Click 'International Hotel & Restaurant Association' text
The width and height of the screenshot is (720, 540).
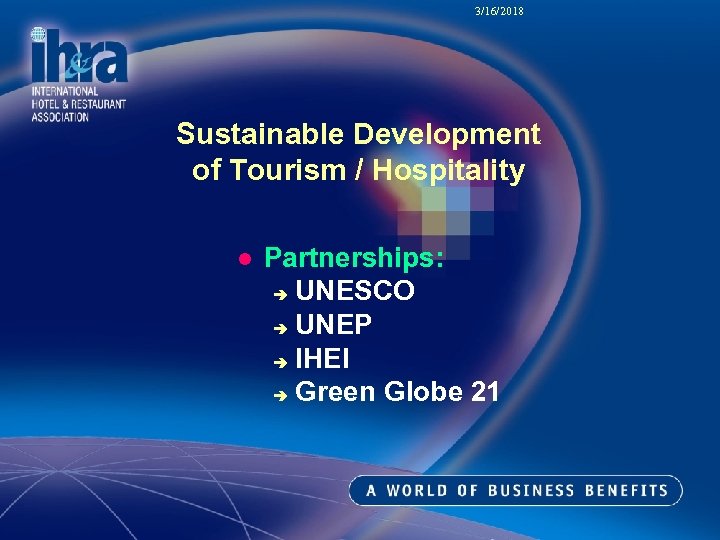(x=79, y=104)
